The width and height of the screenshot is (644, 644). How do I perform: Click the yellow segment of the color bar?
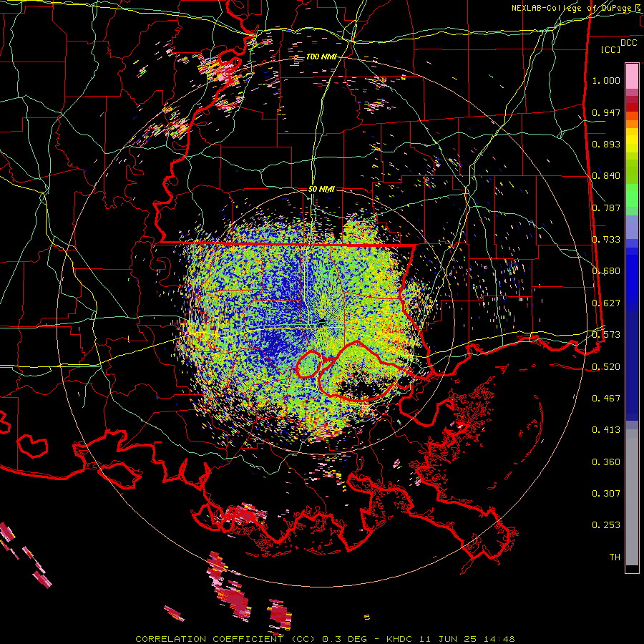[632, 140]
